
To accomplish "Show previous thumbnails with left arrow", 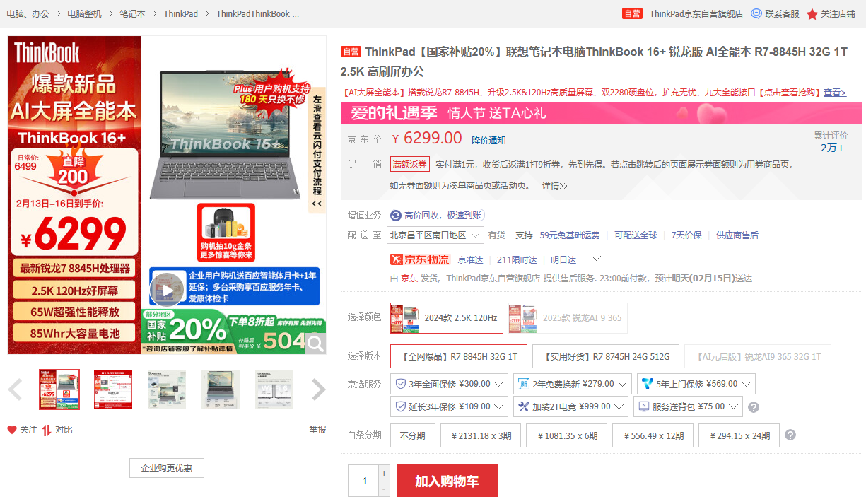I will [16, 389].
